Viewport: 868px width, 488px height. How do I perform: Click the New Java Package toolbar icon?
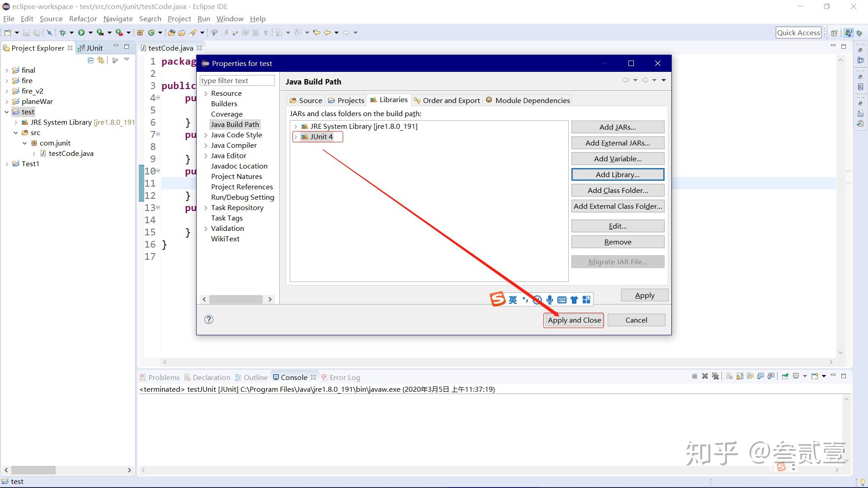[140, 33]
